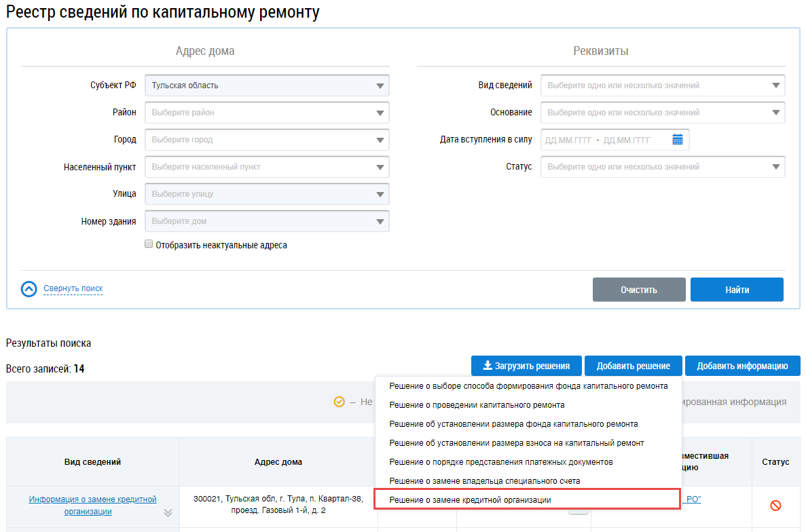Expand row details double-chevron icon
Screen dimensions: 806x532
point(168,513)
